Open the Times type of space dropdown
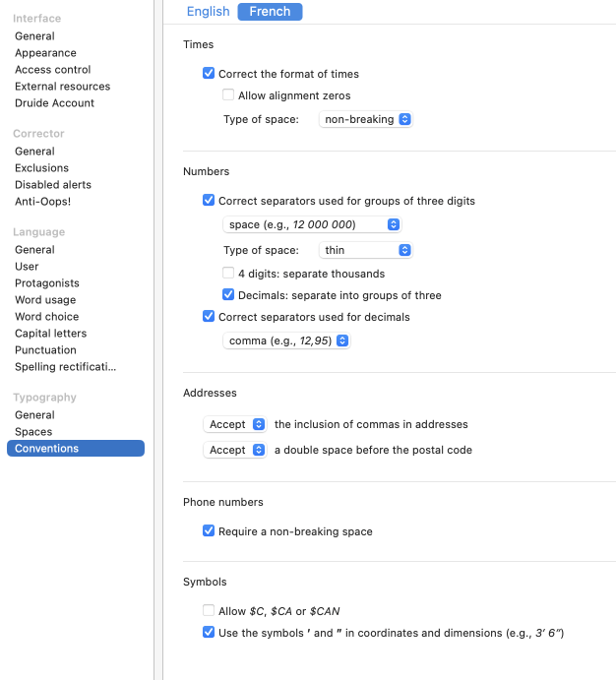This screenshot has width=616, height=680. click(365, 119)
